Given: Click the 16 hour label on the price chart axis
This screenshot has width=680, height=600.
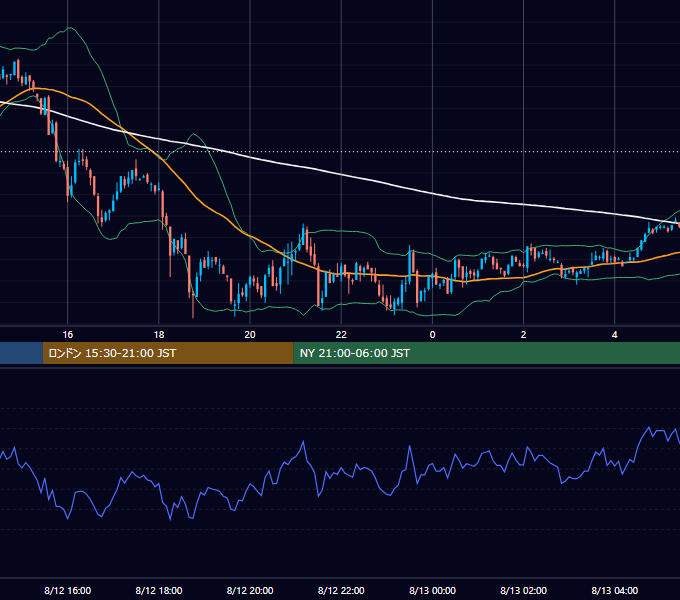Looking at the screenshot, I should click(68, 334).
